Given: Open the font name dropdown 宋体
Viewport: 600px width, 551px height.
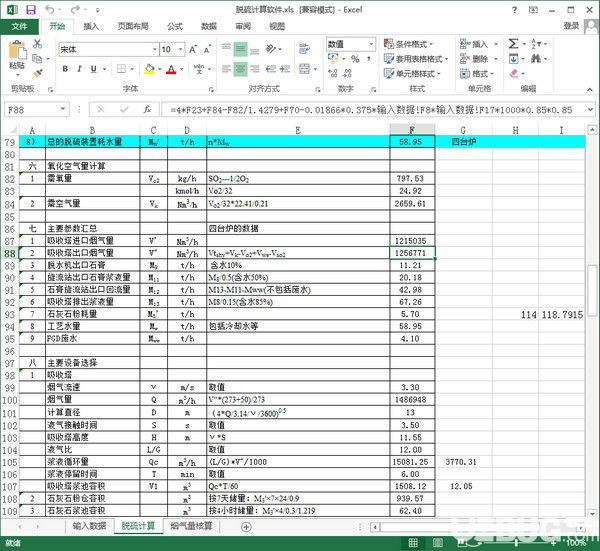Looking at the screenshot, I should 155,49.
